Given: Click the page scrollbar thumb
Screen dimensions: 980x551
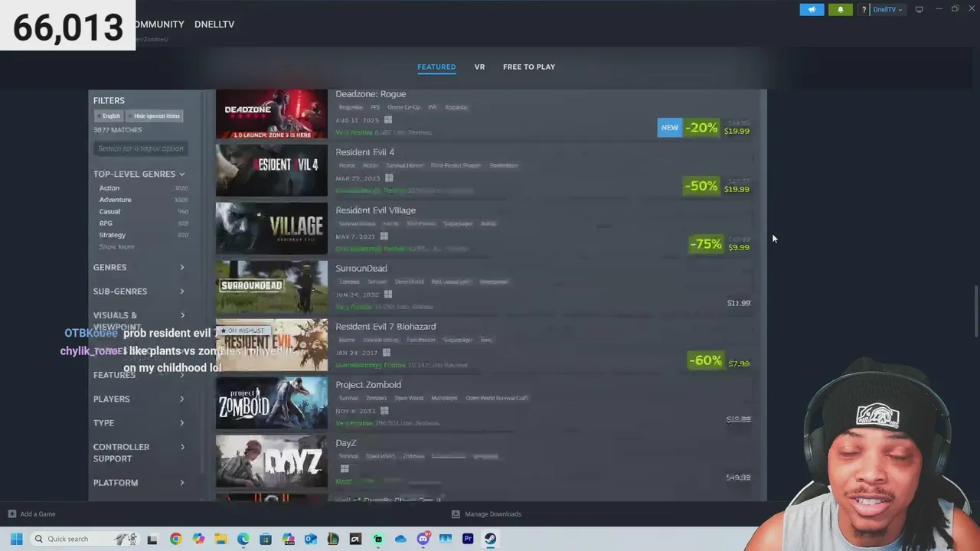Looking at the screenshot, I should point(975,310).
